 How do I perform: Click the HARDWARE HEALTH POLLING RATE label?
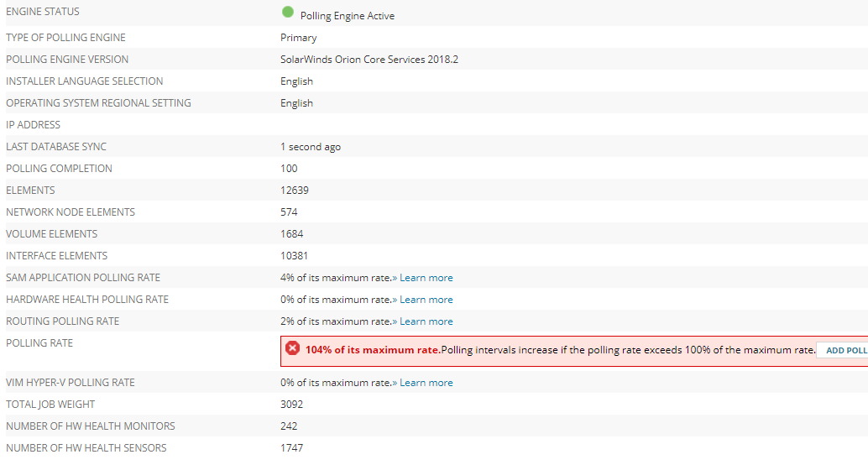(87, 300)
